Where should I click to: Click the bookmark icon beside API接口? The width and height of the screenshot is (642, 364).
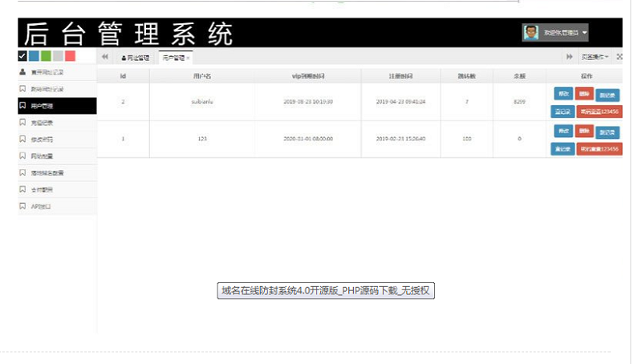(22, 206)
